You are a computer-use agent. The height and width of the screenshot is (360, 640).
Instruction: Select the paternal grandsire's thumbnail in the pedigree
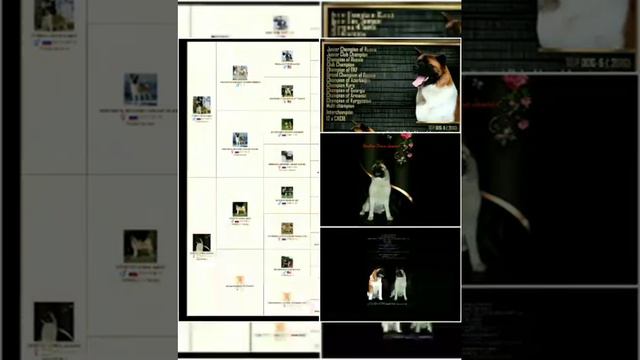(x=240, y=73)
